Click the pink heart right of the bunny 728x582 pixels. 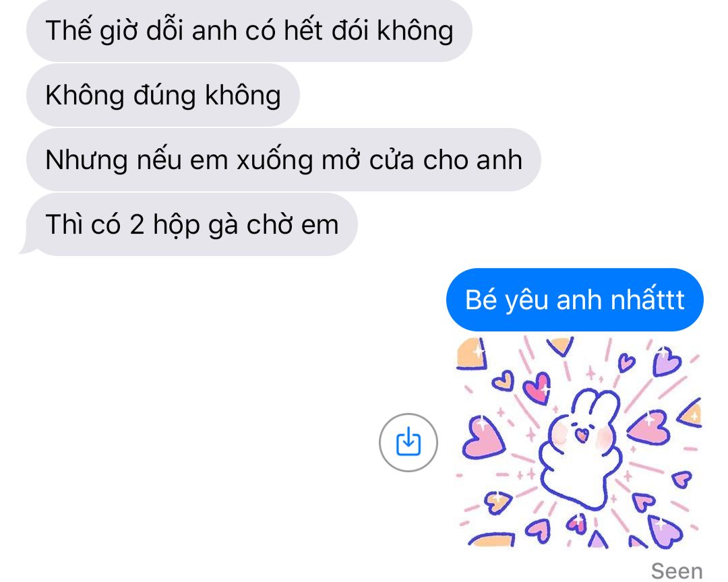click(650, 426)
